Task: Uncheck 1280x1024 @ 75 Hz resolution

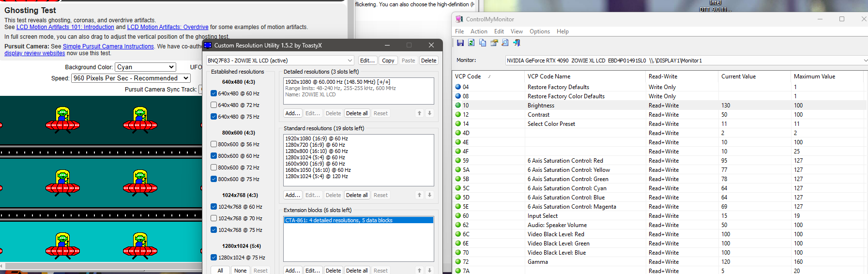Action: point(213,258)
